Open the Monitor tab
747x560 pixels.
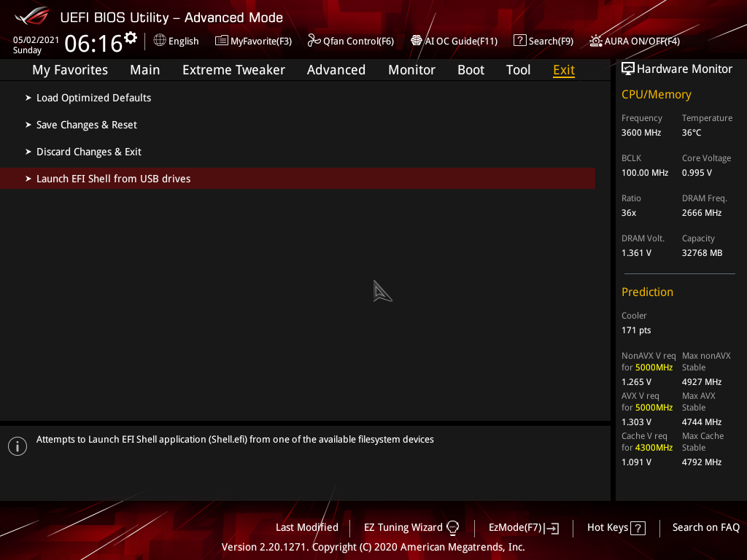tap(411, 70)
